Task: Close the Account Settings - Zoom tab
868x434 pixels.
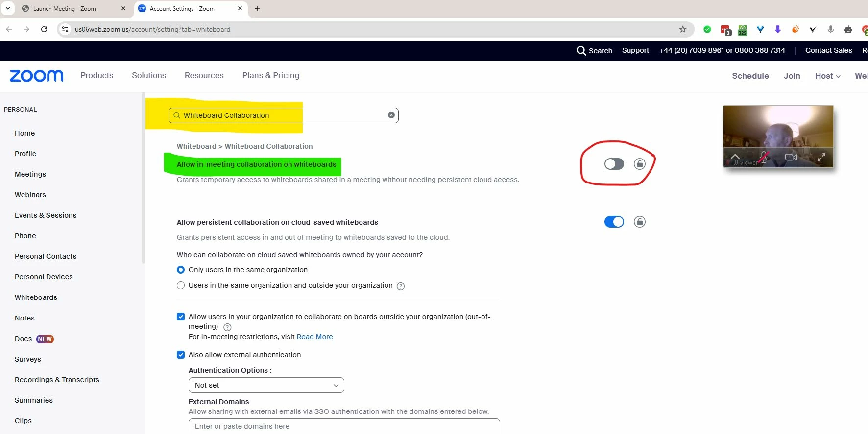Action: pyautogui.click(x=240, y=8)
